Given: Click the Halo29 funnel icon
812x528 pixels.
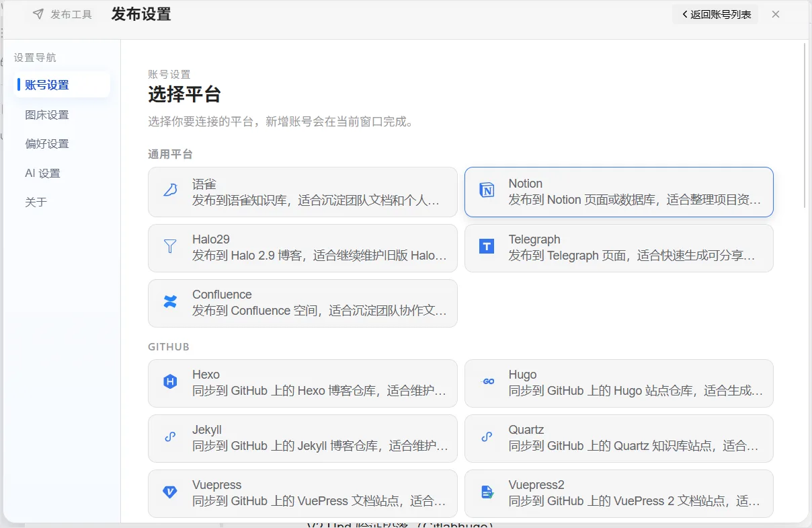Looking at the screenshot, I should click(170, 246).
